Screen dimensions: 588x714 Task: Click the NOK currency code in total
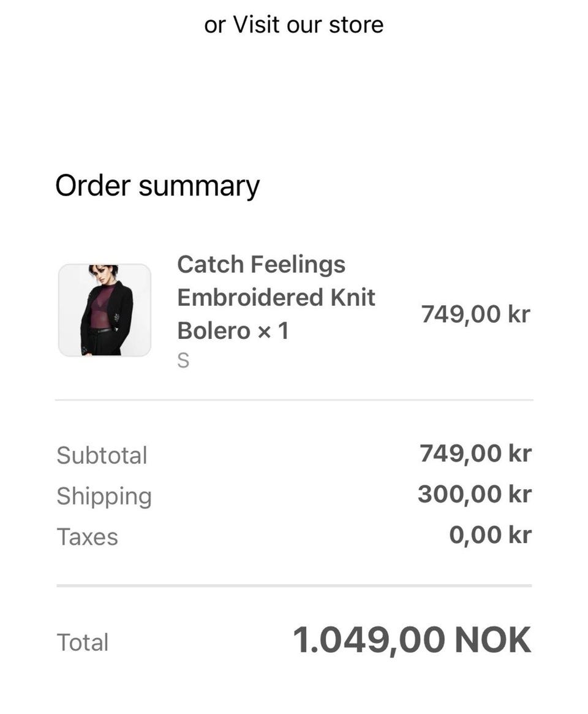point(492,640)
